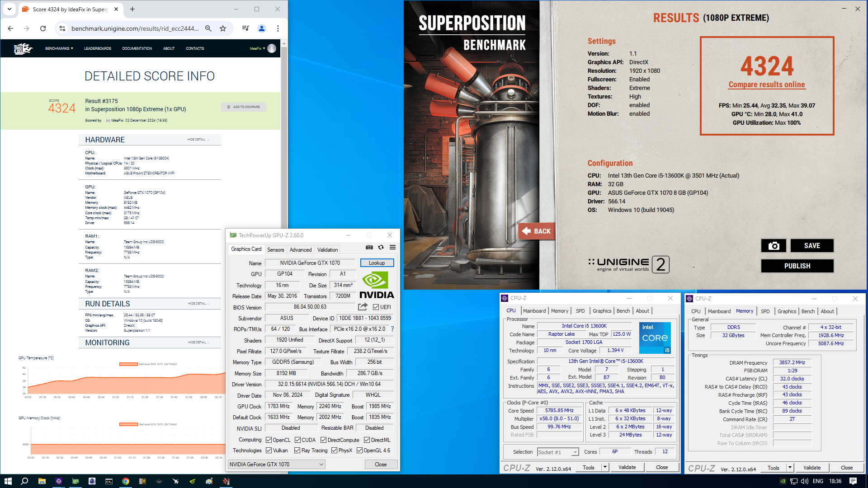Reload the page in Chrome
Viewport: 868px width, 488px height.
(43, 28)
